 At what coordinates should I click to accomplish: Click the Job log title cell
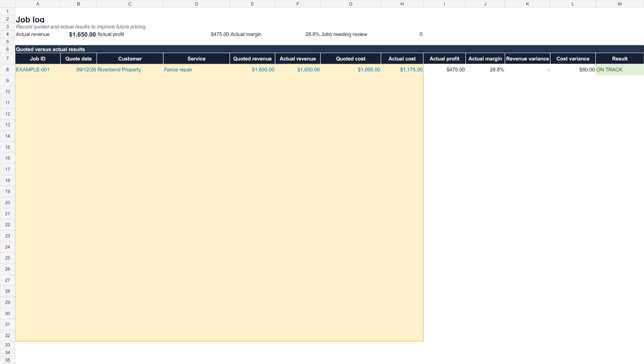30,19
